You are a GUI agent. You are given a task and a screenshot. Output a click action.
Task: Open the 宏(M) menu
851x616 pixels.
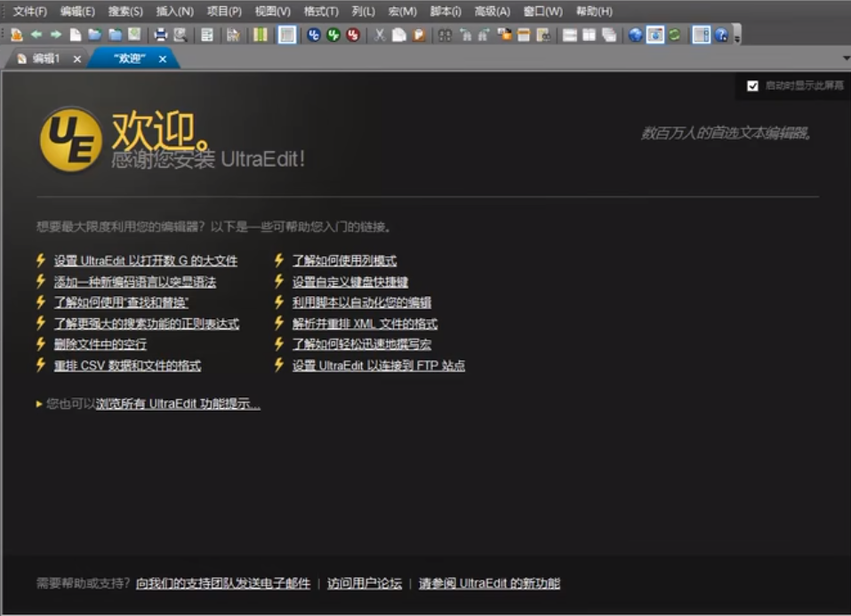403,11
